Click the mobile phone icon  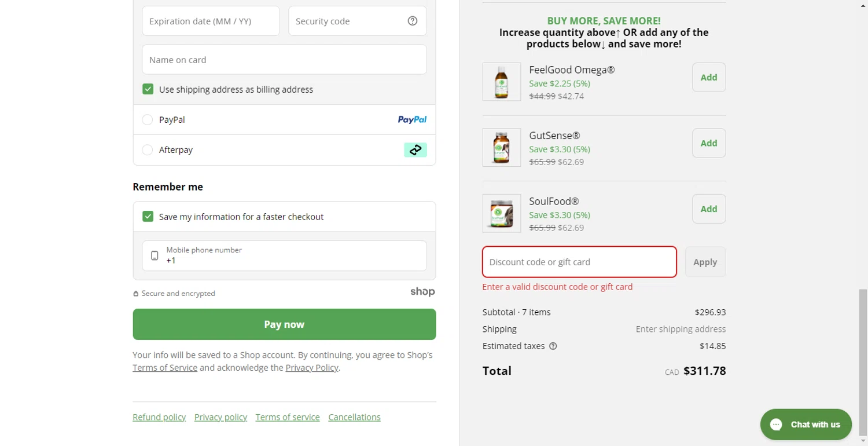[x=155, y=255]
